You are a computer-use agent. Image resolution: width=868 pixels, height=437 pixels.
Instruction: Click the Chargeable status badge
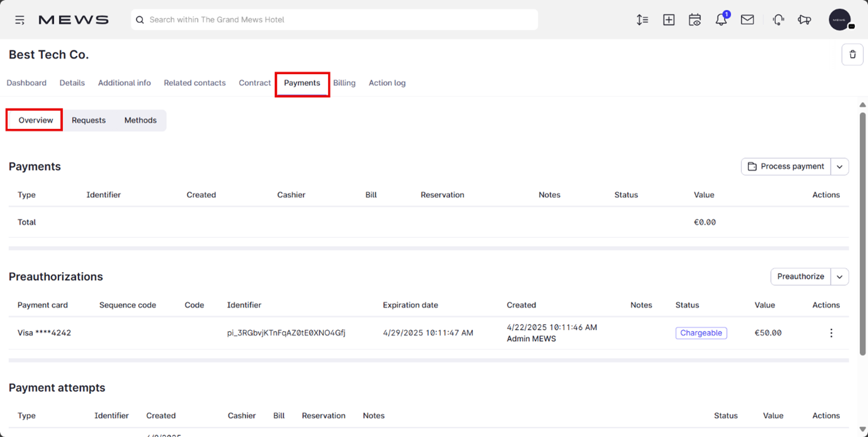point(701,333)
